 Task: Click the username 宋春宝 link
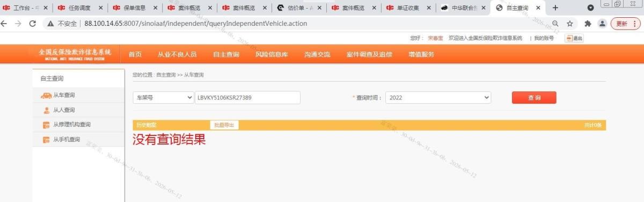click(435, 38)
